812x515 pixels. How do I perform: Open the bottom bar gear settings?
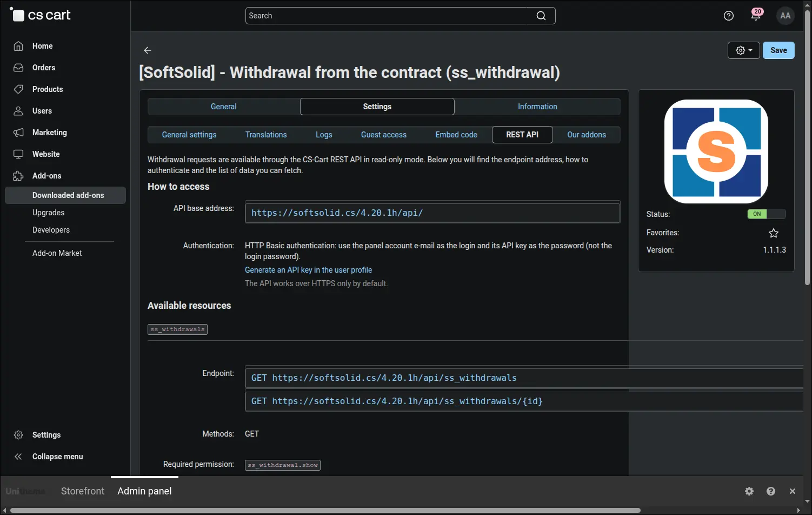click(x=749, y=491)
